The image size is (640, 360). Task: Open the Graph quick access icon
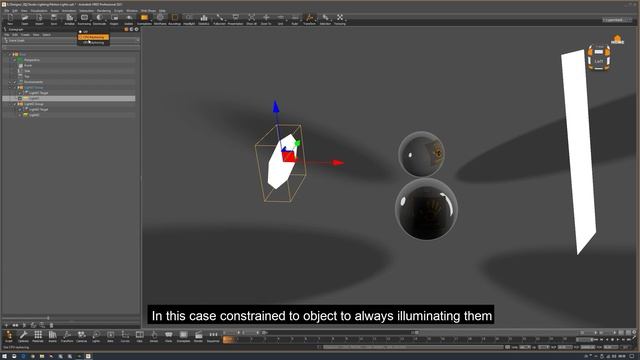click(9, 336)
